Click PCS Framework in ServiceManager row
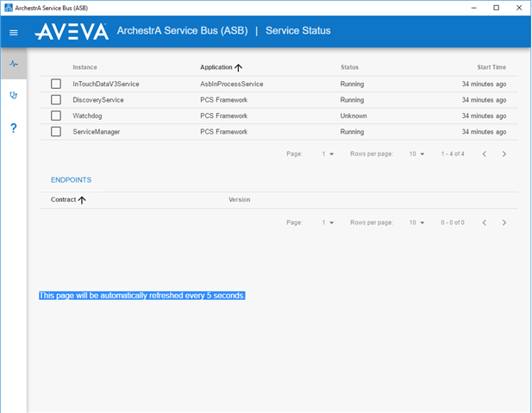 [223, 132]
